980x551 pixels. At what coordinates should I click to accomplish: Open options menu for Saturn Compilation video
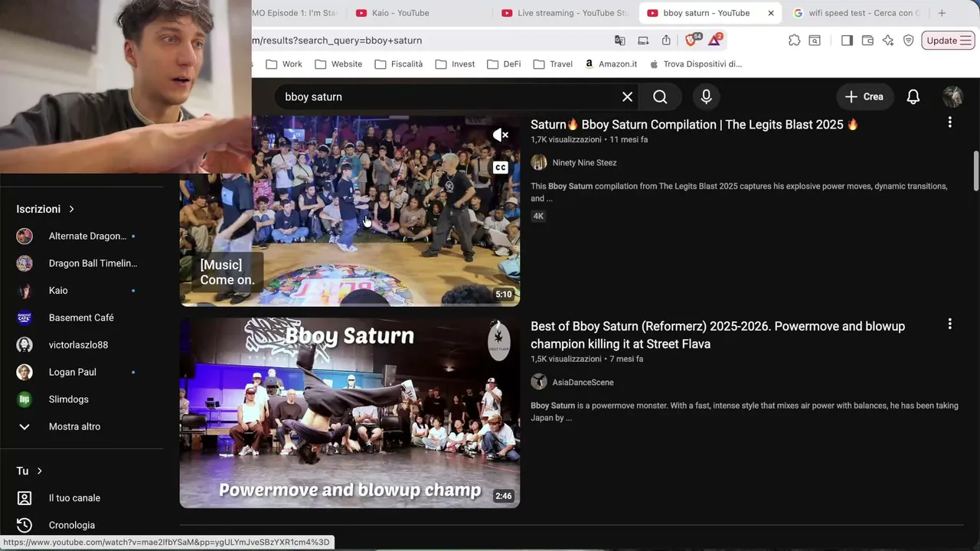click(950, 122)
